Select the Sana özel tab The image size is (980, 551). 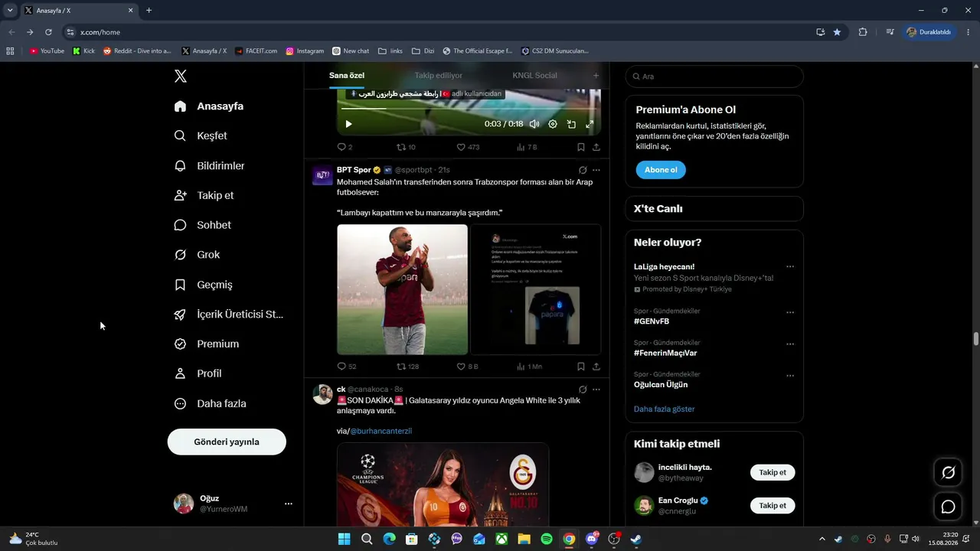tap(347, 76)
